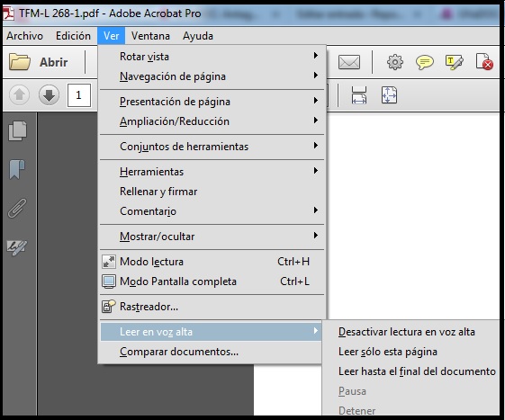Open the signatures panel icon

17,247
